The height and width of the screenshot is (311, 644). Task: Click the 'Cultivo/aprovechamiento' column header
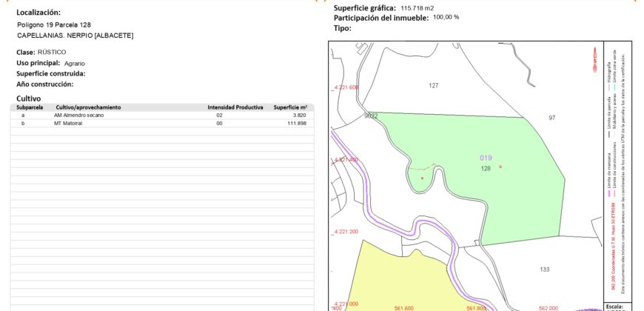tap(88, 107)
